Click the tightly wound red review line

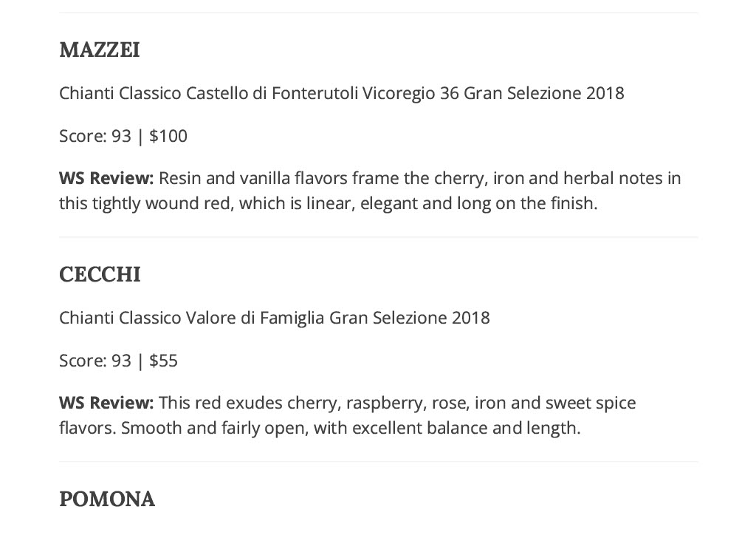329,203
